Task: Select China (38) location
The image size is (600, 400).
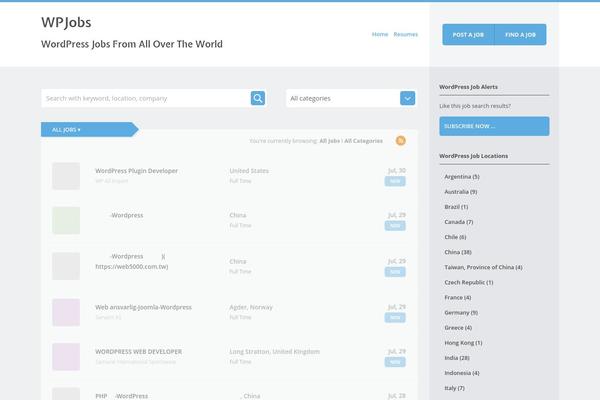Action: pos(458,252)
